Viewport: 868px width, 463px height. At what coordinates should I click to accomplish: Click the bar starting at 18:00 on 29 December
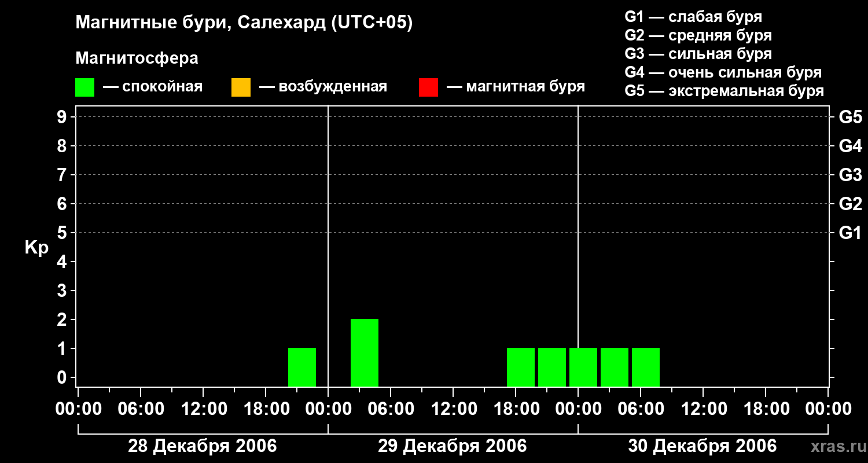521,367
